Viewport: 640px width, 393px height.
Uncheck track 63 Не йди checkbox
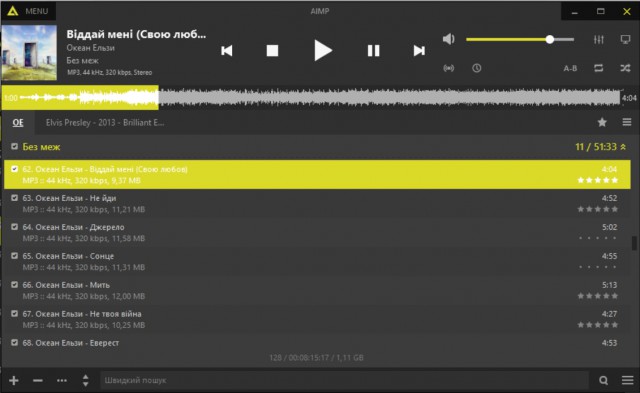(x=15, y=198)
